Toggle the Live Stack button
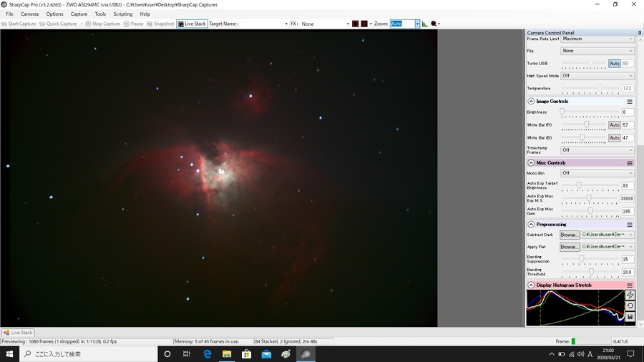Screen dimensions: 644x362 (192, 24)
